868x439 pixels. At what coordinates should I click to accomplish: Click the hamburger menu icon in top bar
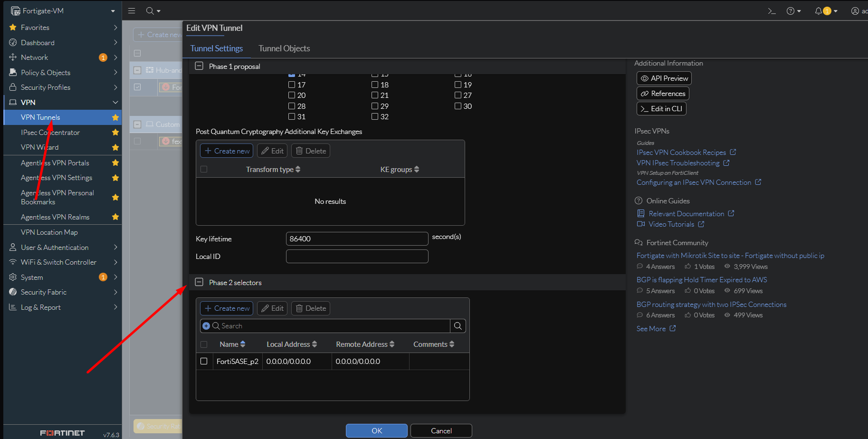[132, 10]
